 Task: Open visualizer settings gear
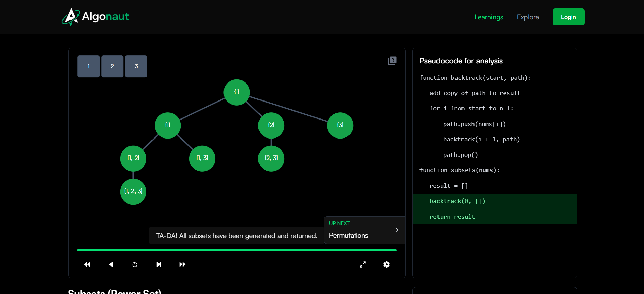[387, 264]
